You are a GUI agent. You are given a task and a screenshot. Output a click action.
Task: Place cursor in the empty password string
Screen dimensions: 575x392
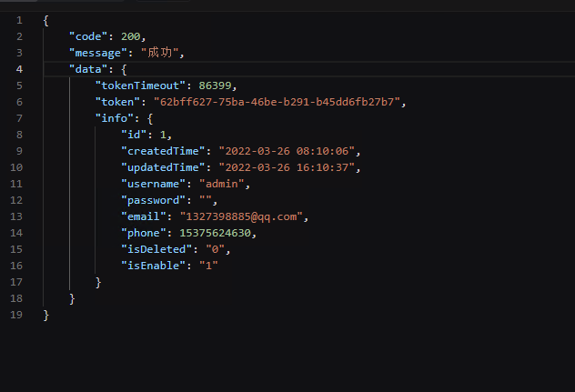pyautogui.click(x=206, y=199)
